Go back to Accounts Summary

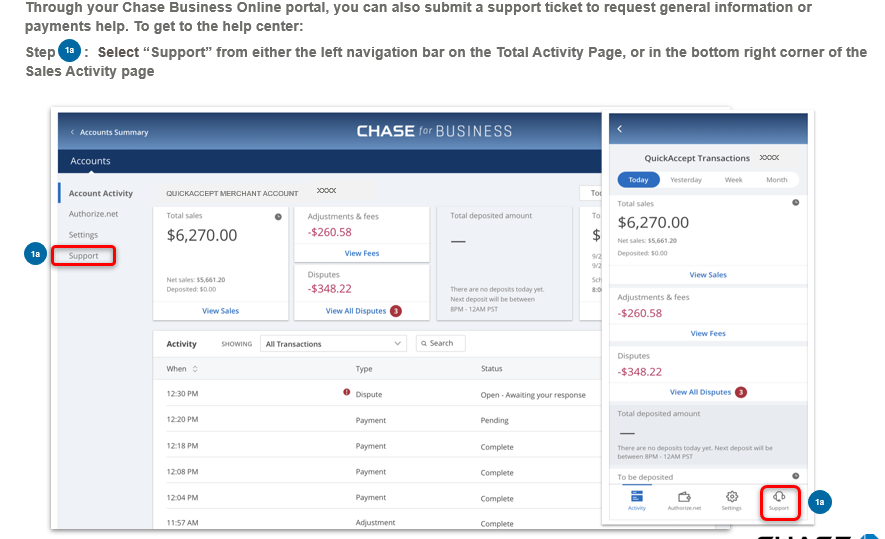pos(109,132)
